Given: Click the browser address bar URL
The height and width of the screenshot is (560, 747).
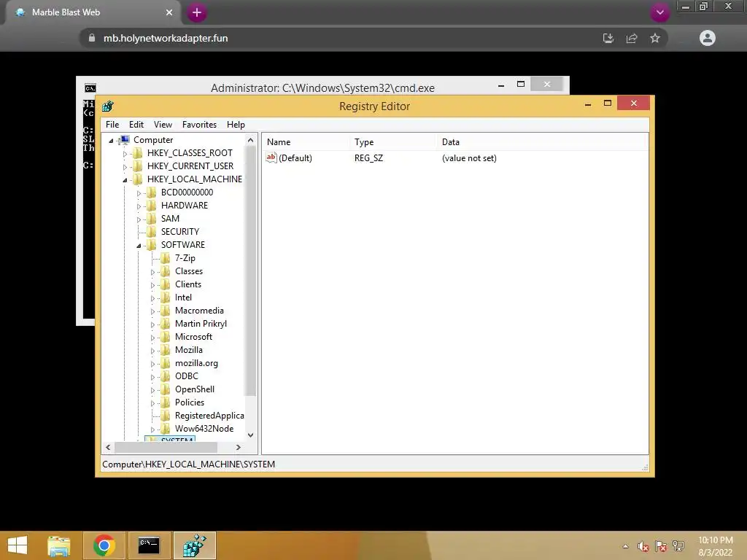Looking at the screenshot, I should click(166, 38).
